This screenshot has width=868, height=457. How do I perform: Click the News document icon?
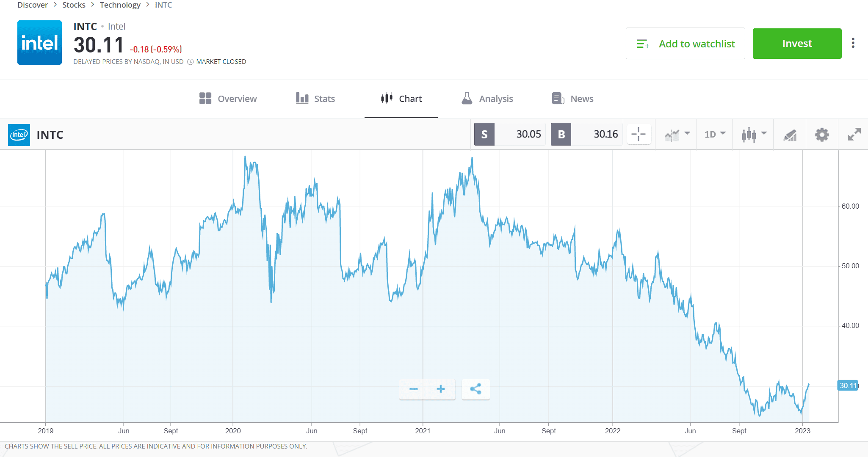558,99
